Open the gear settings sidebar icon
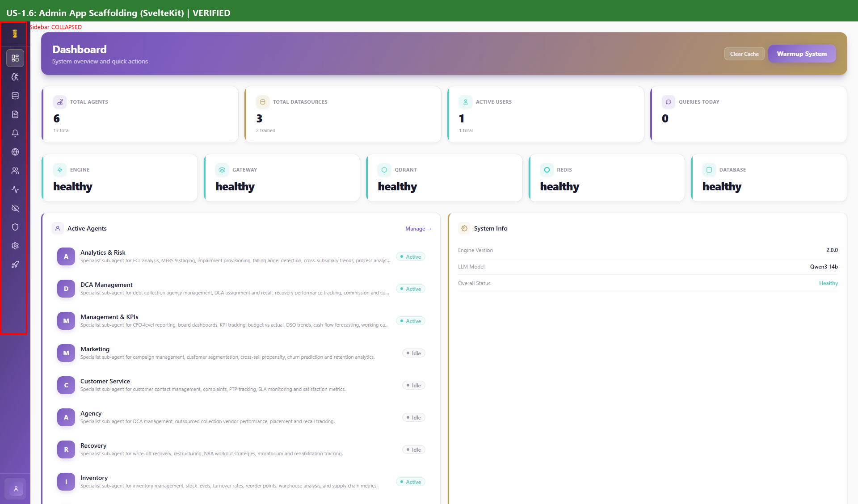The image size is (858, 504). coord(15,246)
